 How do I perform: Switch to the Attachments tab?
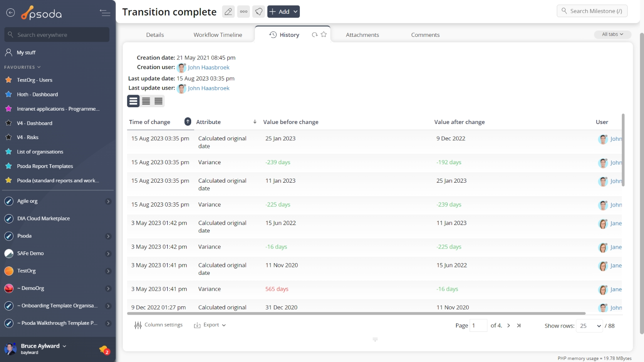click(x=362, y=35)
